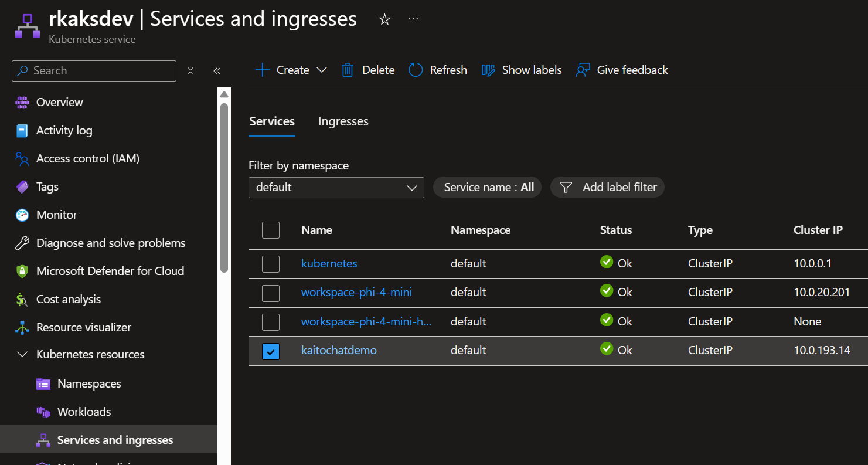Switch to the Ingresses tab
868x465 pixels.
pyautogui.click(x=343, y=121)
